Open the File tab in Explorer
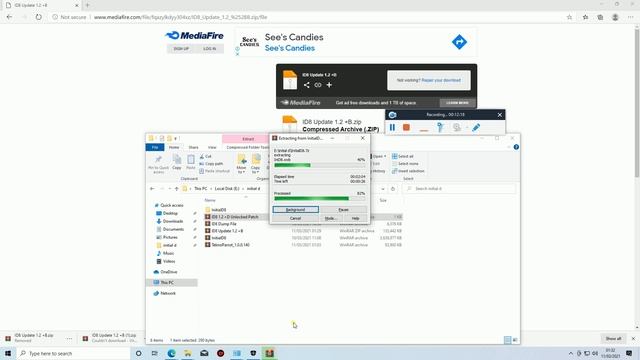The width and height of the screenshot is (640, 360). click(x=155, y=147)
